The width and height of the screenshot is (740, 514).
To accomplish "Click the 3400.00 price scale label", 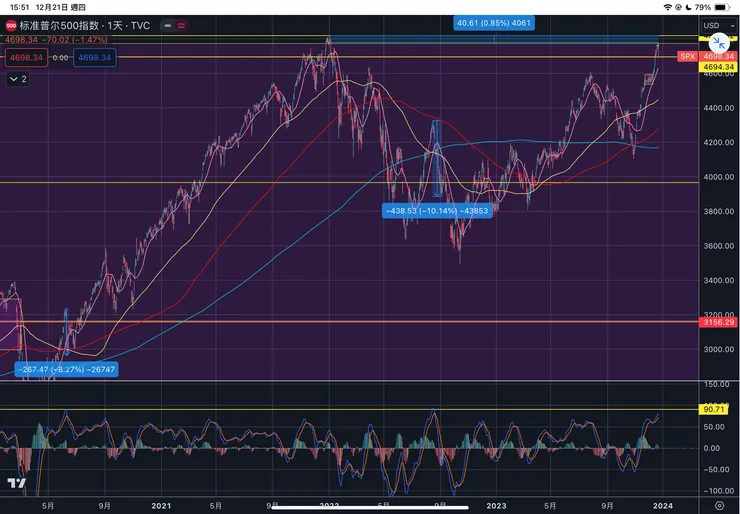I will (x=718, y=280).
